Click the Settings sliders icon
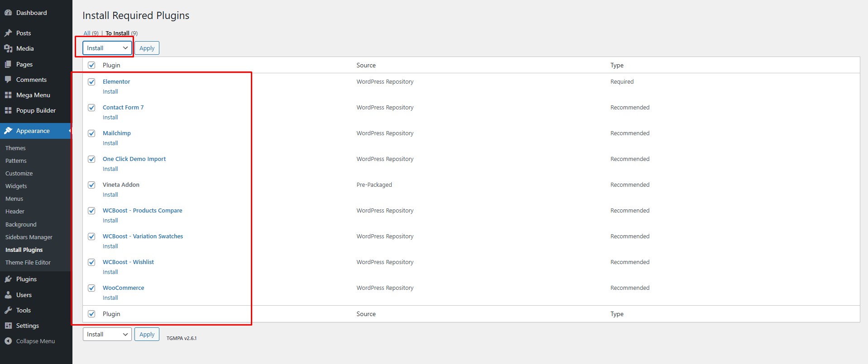The image size is (868, 364). click(8, 326)
